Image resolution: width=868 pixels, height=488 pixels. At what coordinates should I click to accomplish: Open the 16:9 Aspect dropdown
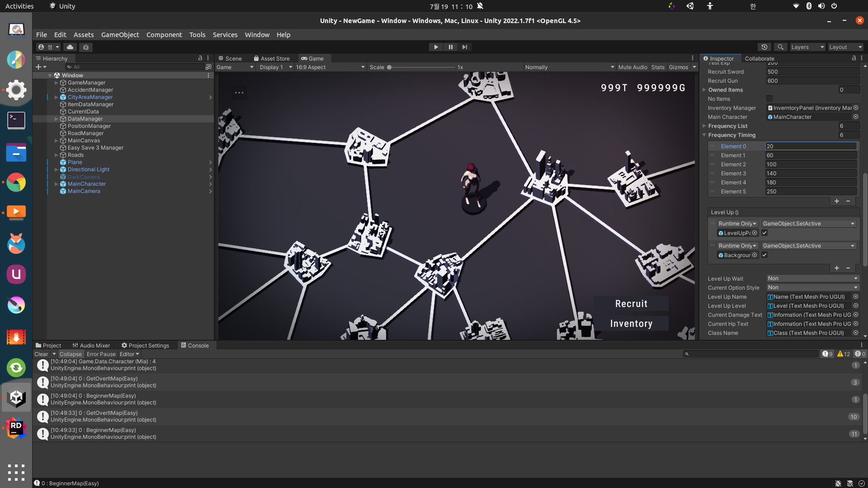click(330, 67)
